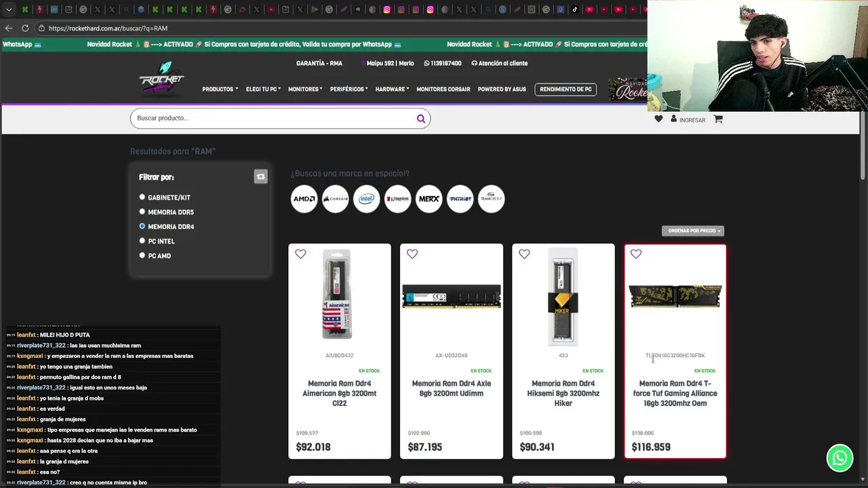Click the INGRESAR login link
The height and width of the screenshot is (488, 868).
[x=692, y=120]
